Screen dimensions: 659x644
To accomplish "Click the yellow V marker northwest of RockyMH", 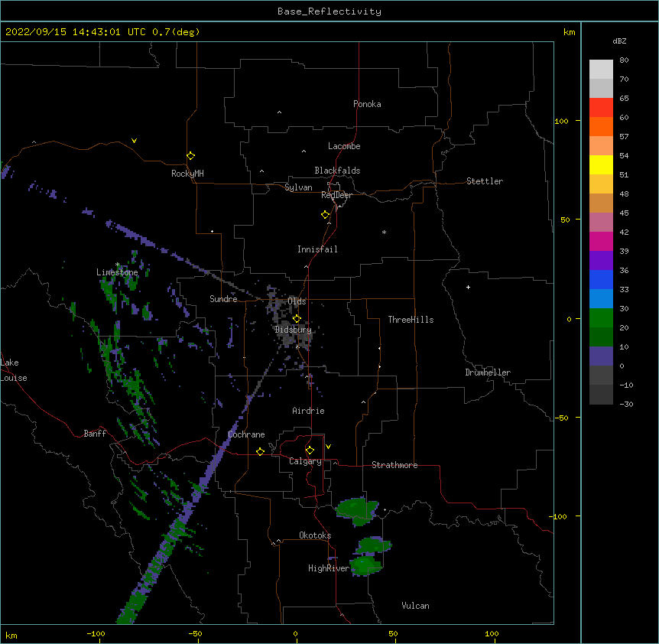I will coord(134,141).
